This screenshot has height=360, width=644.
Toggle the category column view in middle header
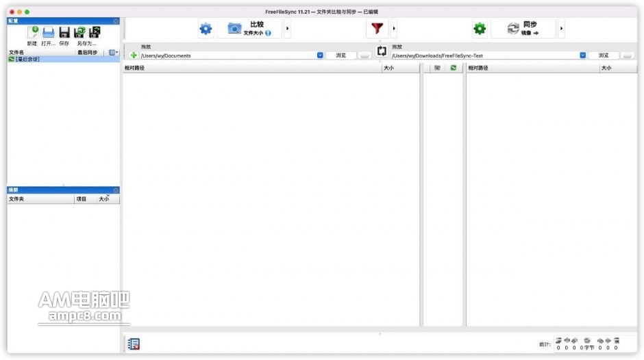pyautogui.click(x=436, y=68)
